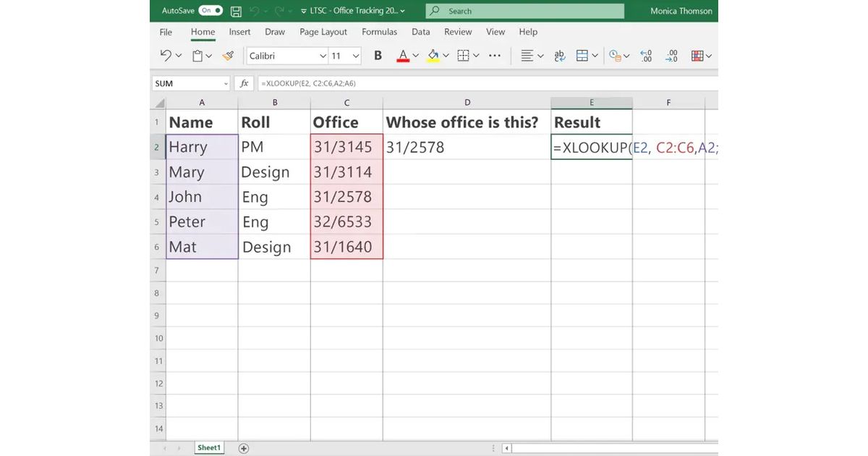
Task: Click the Save disk icon
Action: coord(236,11)
